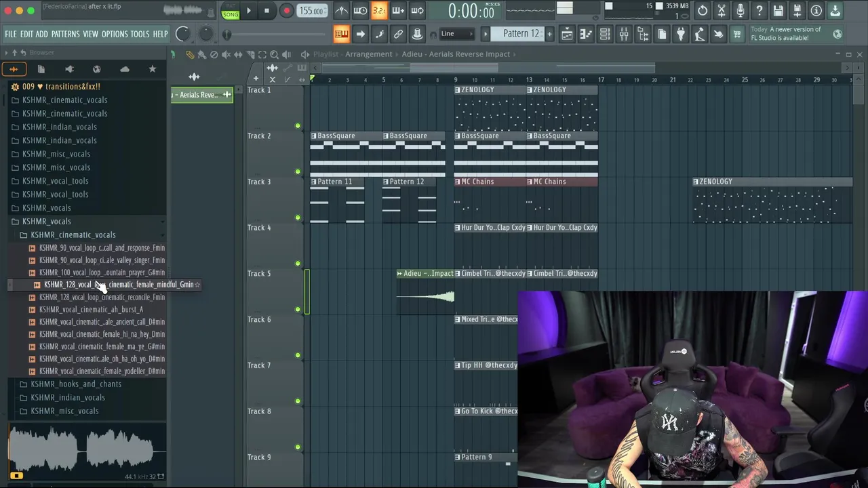Open the FILE menu
The image size is (868, 488).
click(11, 34)
